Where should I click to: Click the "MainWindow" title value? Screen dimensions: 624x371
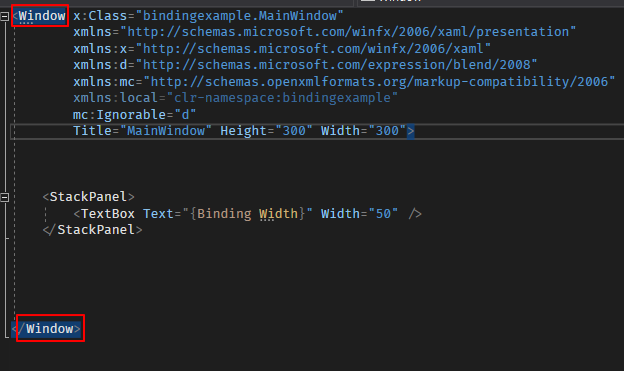[x=166, y=131]
